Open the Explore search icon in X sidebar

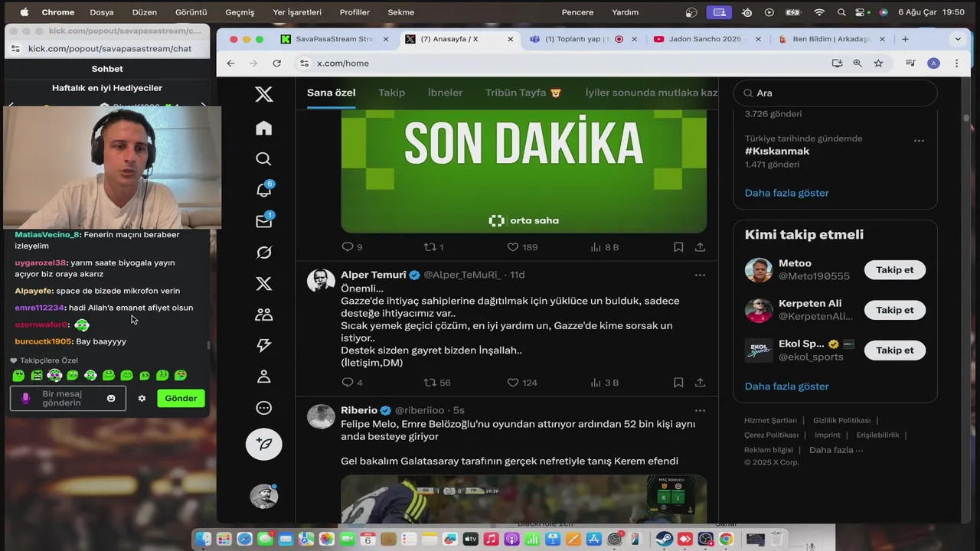[x=263, y=159]
